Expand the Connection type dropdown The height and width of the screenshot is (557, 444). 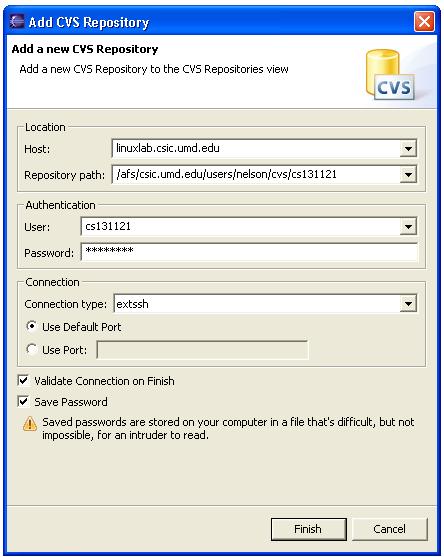pyautogui.click(x=408, y=304)
